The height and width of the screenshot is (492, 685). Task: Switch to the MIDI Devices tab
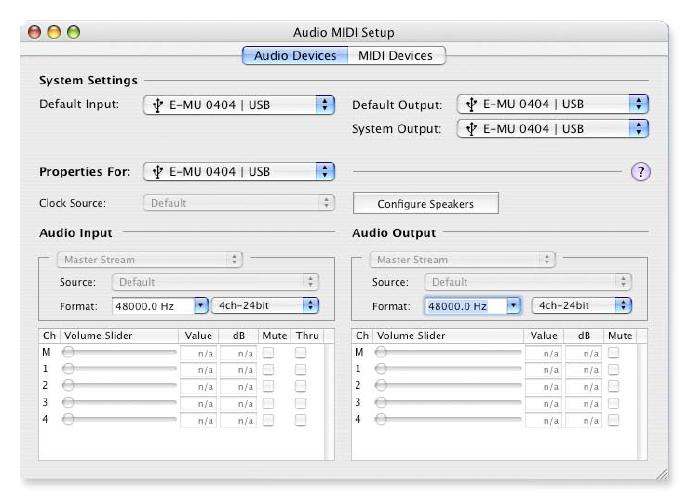395,56
